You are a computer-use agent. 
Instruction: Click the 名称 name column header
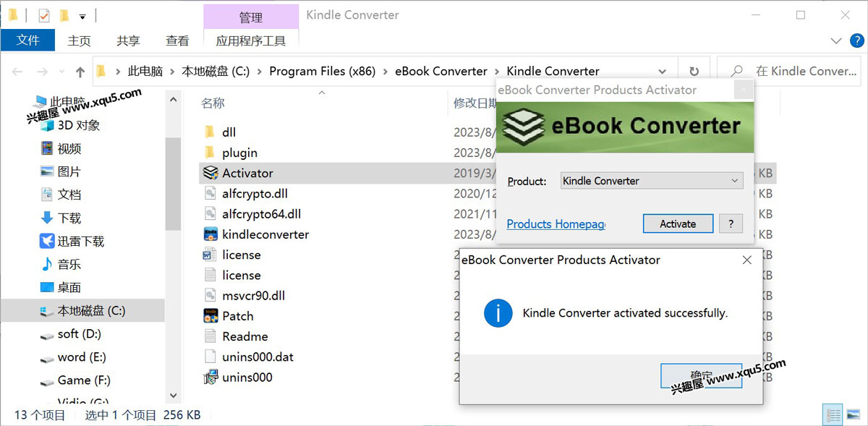click(213, 103)
